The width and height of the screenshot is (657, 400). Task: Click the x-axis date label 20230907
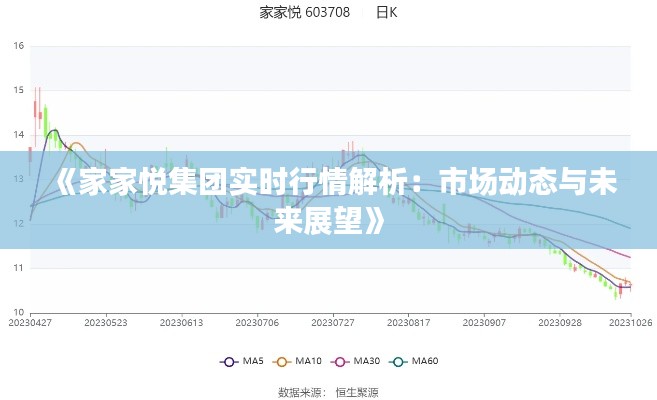coord(484,323)
